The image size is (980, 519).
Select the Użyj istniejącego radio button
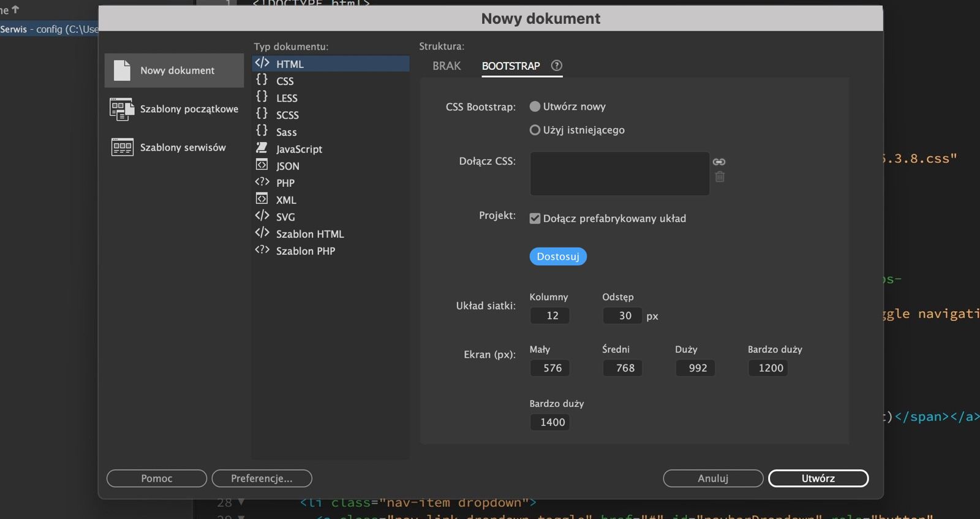pos(535,130)
